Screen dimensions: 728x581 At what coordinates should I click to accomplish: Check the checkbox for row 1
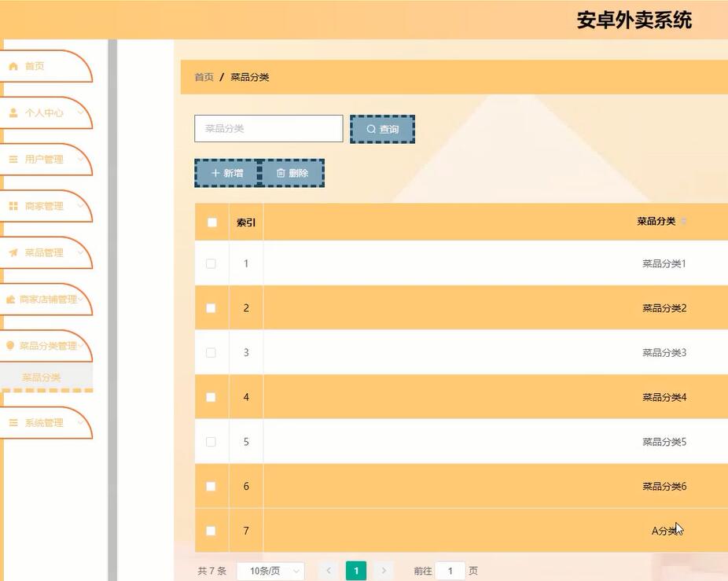click(x=211, y=263)
